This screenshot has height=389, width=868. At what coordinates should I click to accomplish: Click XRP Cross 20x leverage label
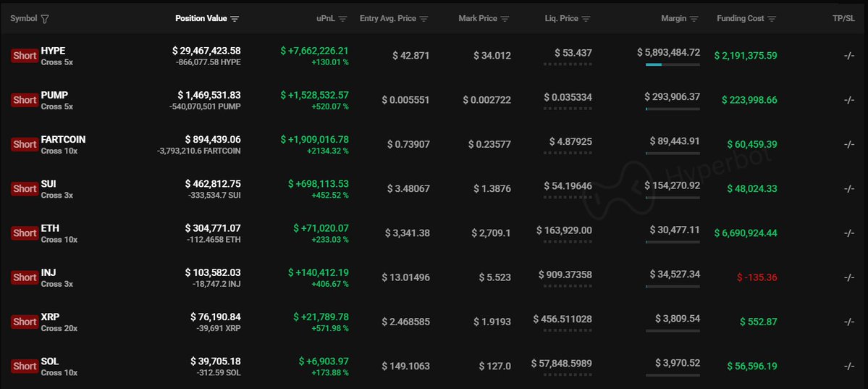[x=59, y=329]
